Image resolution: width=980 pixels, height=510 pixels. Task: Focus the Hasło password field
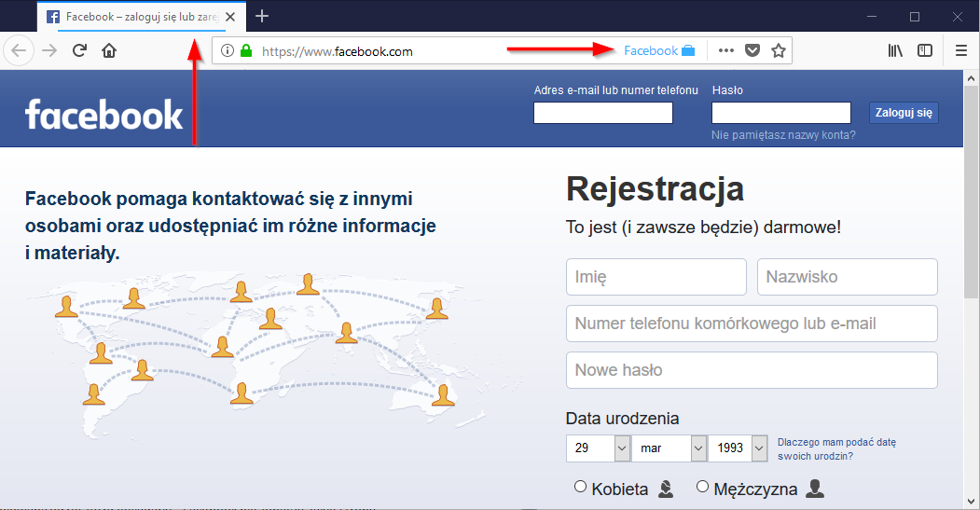click(781, 113)
